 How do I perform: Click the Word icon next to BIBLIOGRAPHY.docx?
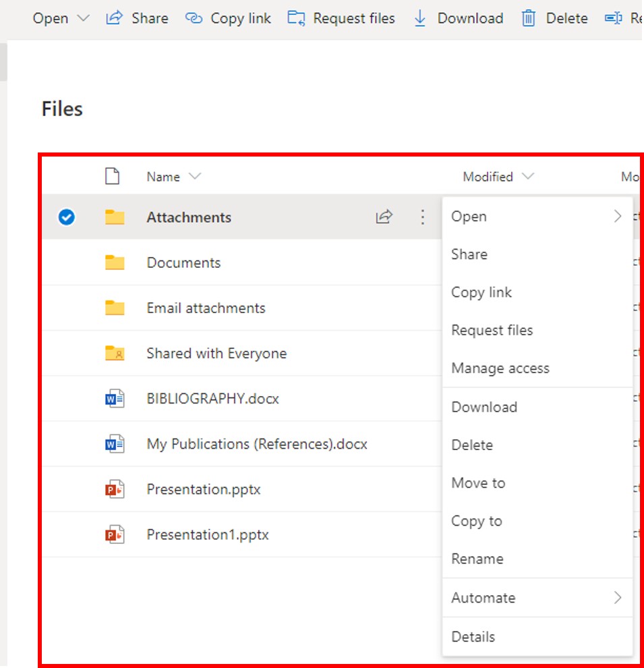coord(115,399)
